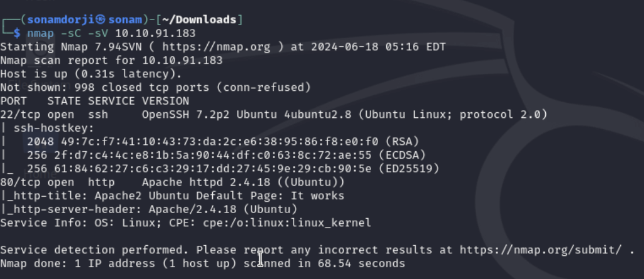The width and height of the screenshot is (644, 279).
Task: Click the nmap command in the prompt
Action: pyautogui.click(x=41, y=33)
